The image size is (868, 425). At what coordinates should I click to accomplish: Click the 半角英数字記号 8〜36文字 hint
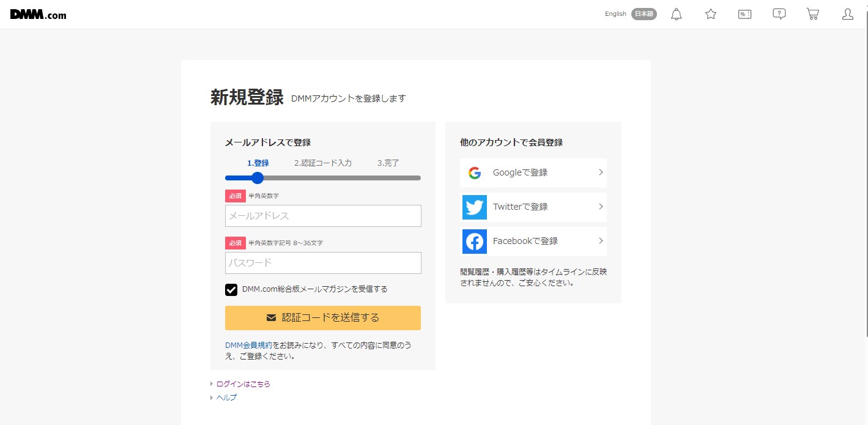(x=286, y=243)
